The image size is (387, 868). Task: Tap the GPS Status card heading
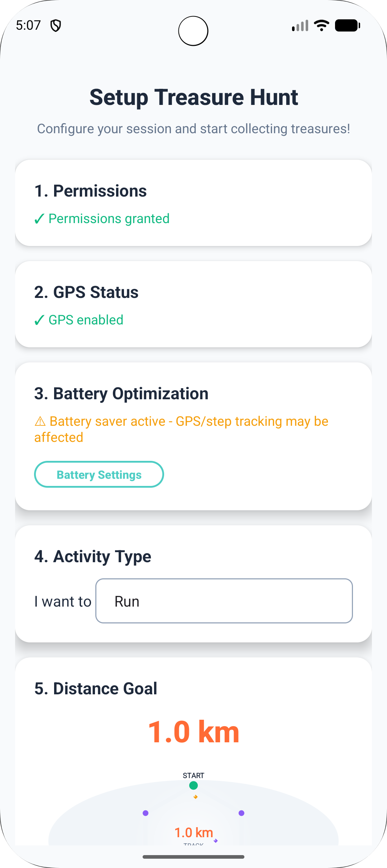coord(86,292)
